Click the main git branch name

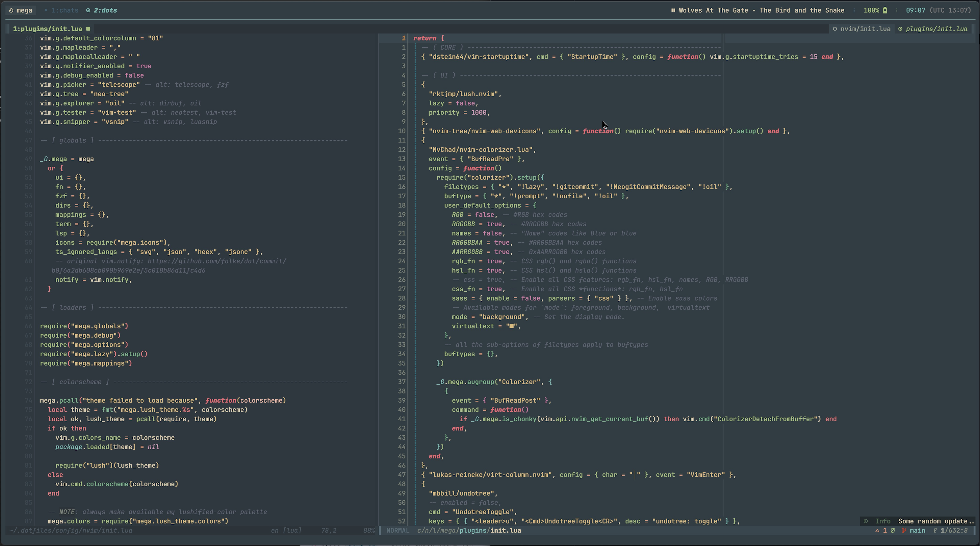[918, 530]
